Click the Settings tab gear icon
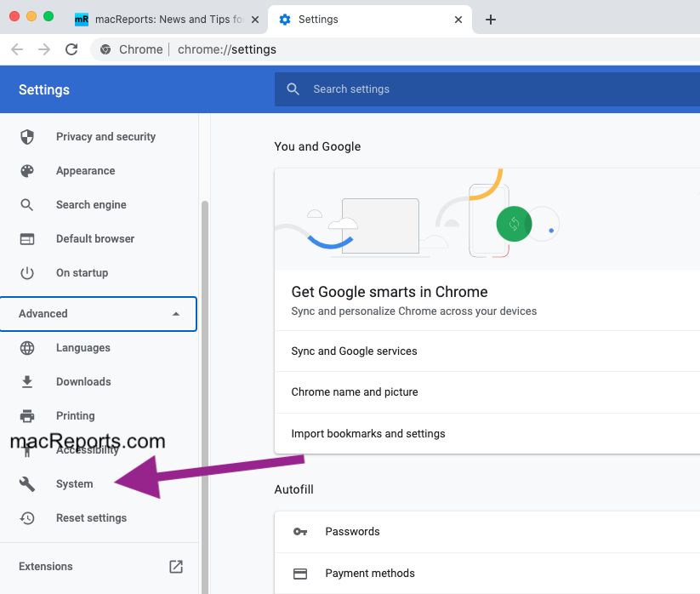This screenshot has height=594, width=700. (x=284, y=20)
